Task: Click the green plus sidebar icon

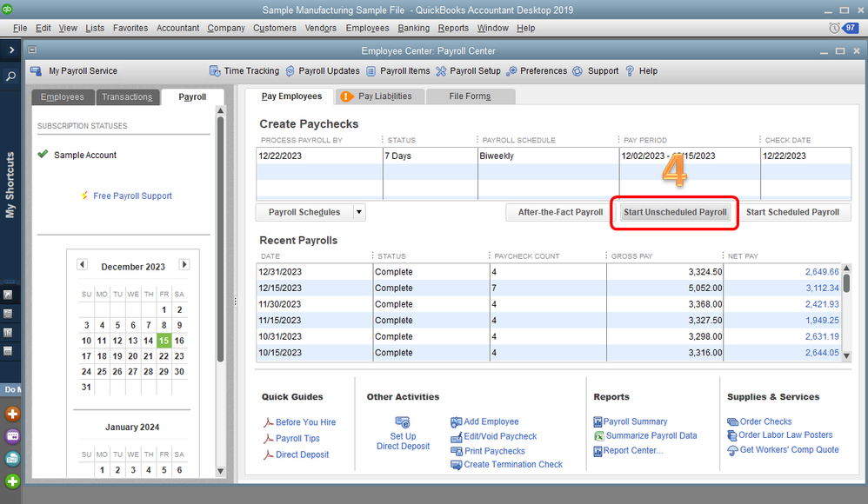Action: click(x=12, y=481)
